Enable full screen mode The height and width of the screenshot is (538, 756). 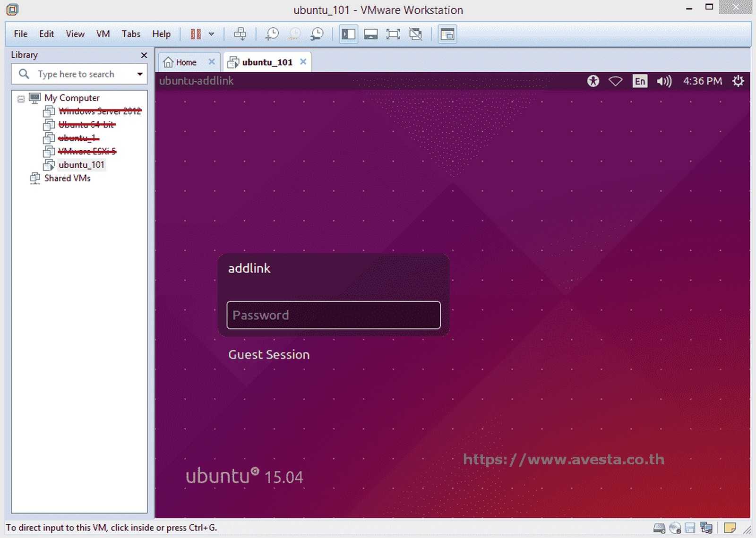point(393,34)
